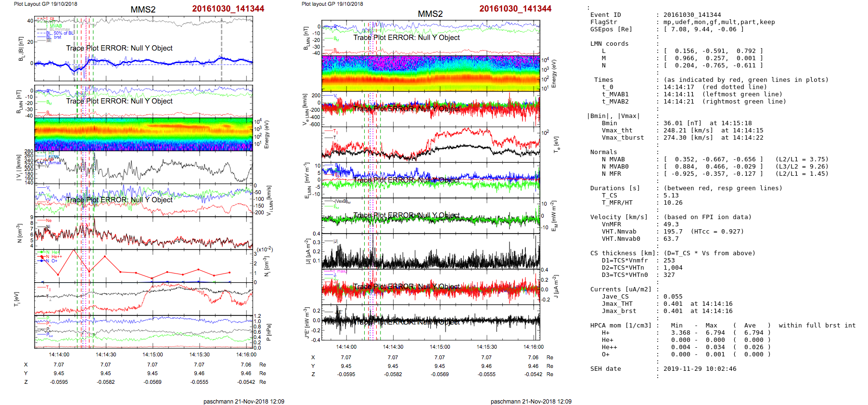868x405 pixels.
Task: Select the t_0 time 14:14:17
Action: click(679, 87)
